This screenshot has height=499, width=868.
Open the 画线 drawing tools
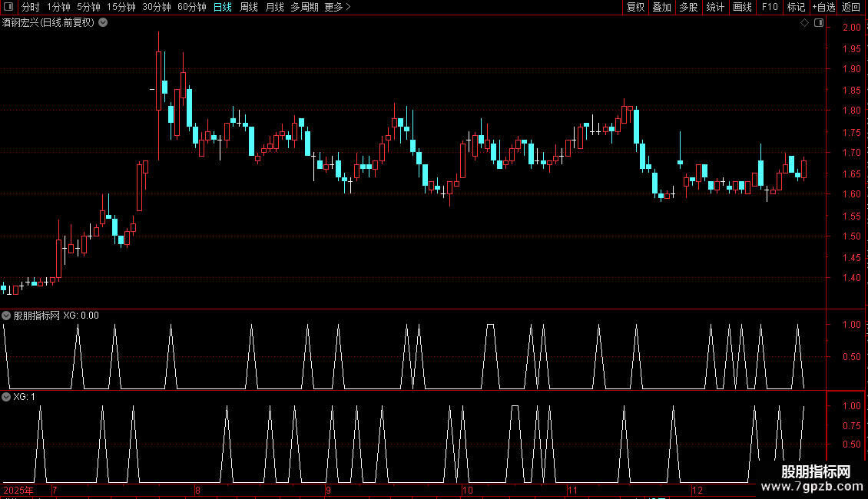click(743, 7)
